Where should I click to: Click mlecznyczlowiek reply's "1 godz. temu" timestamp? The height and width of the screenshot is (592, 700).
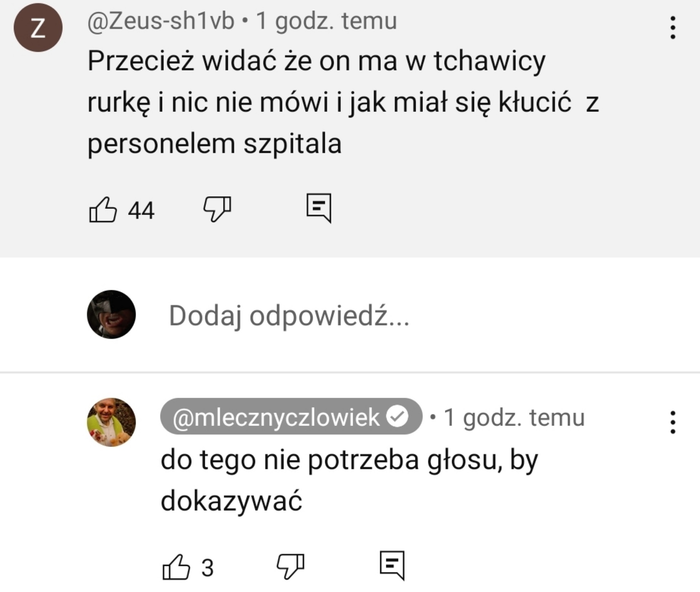[514, 417]
